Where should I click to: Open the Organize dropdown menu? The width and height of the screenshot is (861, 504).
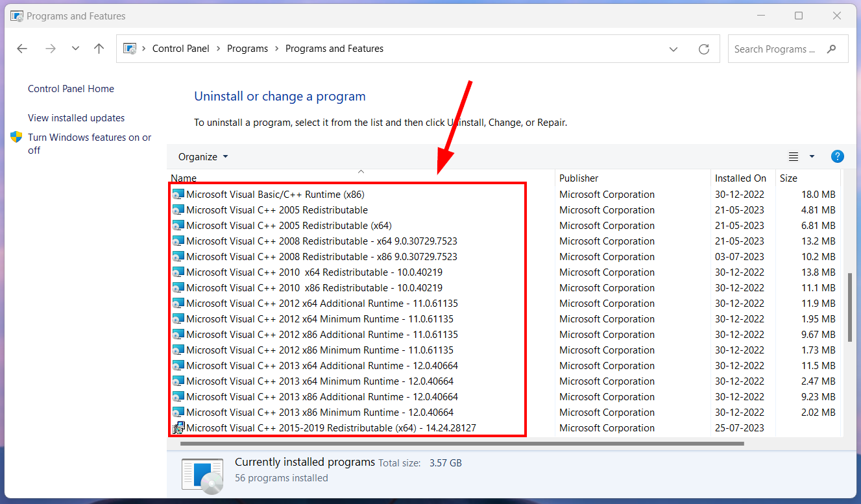coord(203,156)
